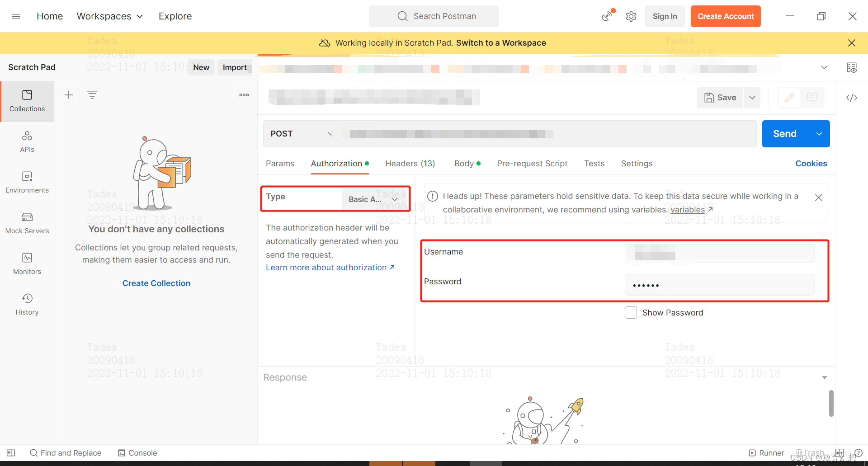Open the Console panel
Screen dimensions: 868x466
point(137,453)
